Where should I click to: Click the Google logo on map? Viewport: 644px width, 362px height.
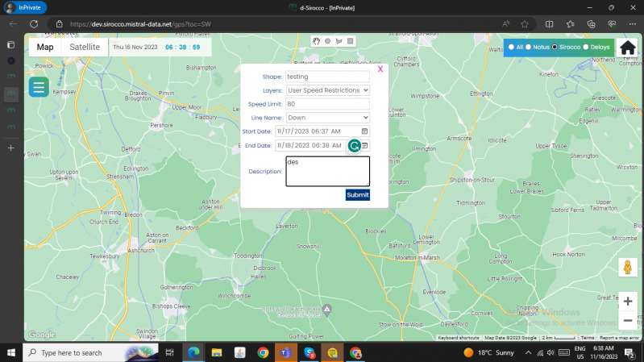coord(42,335)
